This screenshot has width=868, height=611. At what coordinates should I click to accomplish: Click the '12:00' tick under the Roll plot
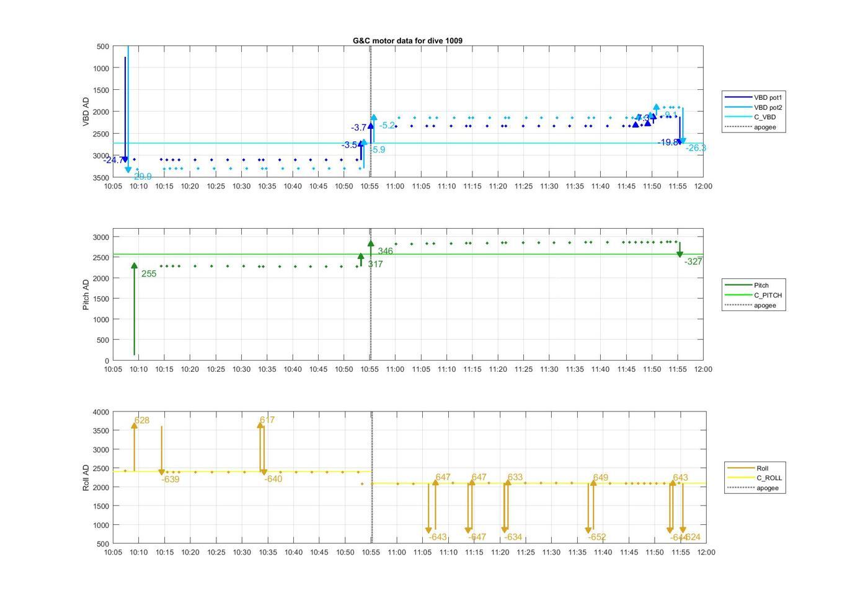pos(706,552)
